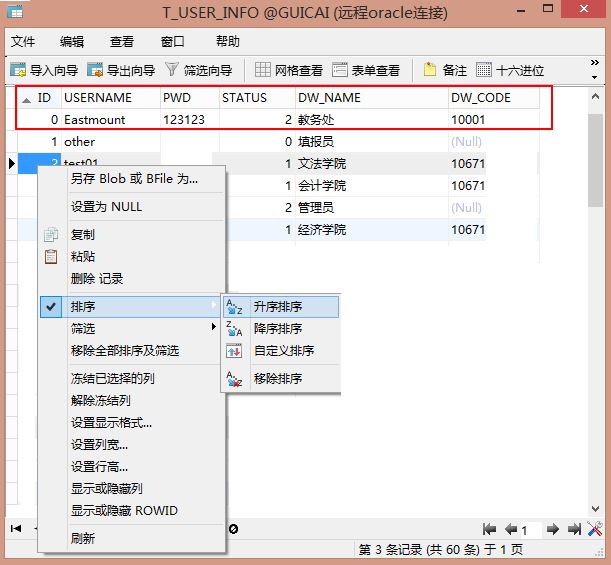Choose 显示或隐藏列
The image size is (611, 565).
click(x=107, y=489)
